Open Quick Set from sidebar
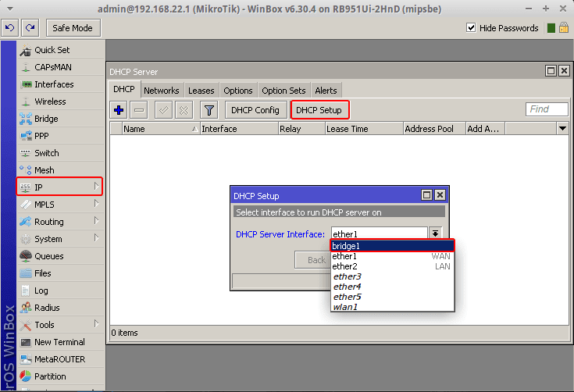 (x=60, y=50)
